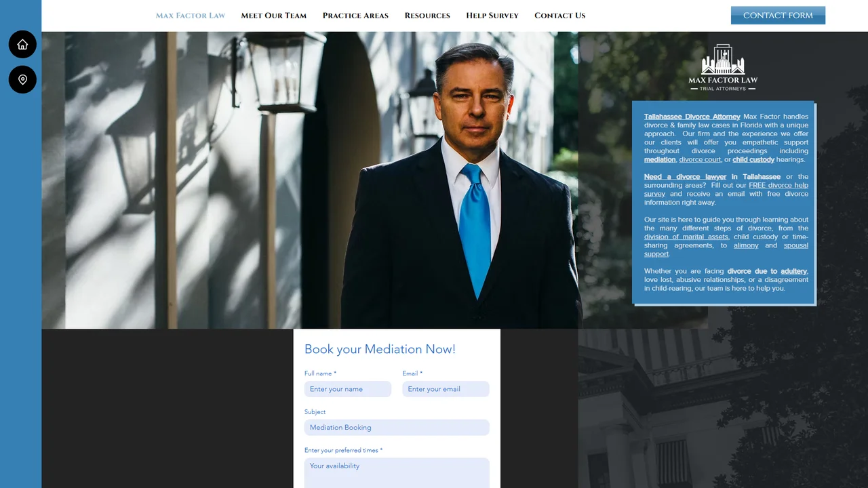Viewport: 868px width, 488px height.
Task: Click the Email input field
Action: (x=446, y=389)
